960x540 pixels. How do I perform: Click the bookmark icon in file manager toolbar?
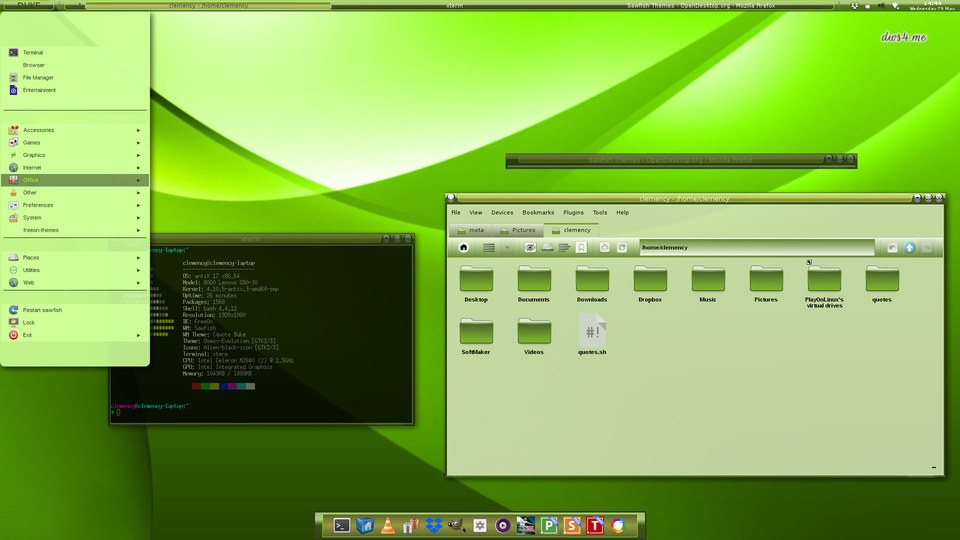[581, 247]
